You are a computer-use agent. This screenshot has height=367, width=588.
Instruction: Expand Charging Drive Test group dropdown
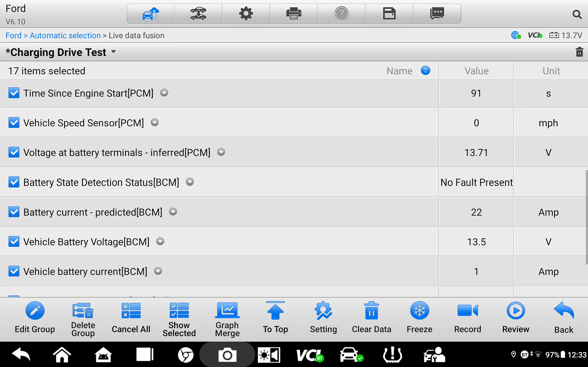(114, 52)
